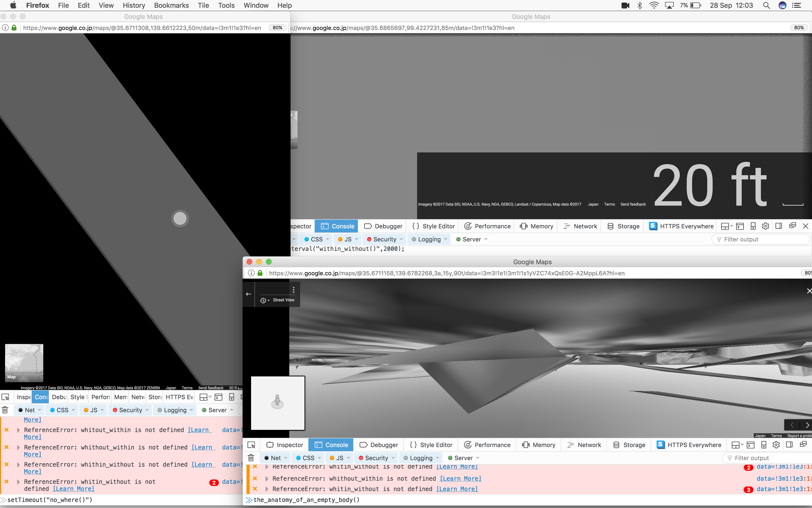Screen dimensions: 812x508
Task: Click the clear console trash icon in Street View window
Action: pyautogui.click(x=251, y=458)
